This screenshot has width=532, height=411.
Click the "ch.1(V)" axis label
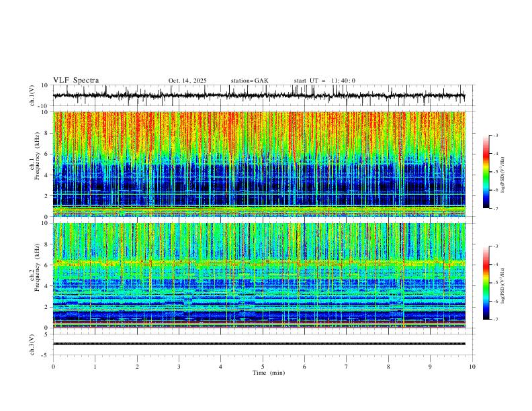pos(32,95)
